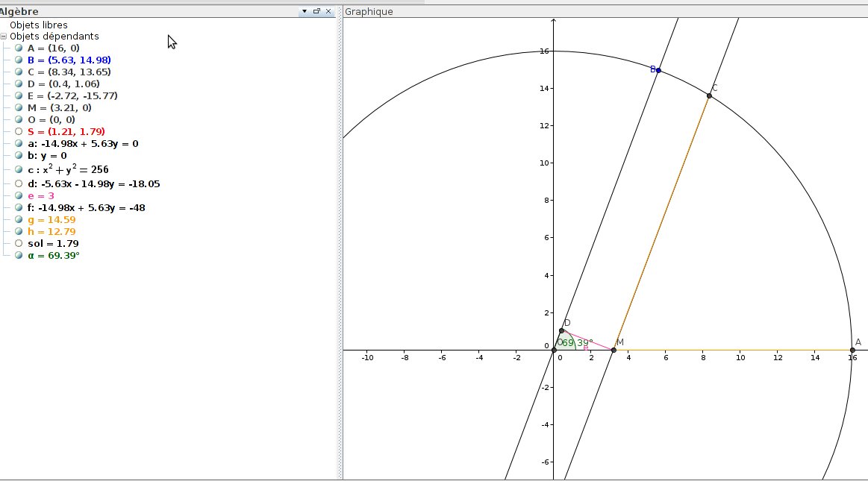Toggle visibility of line b
Image resolution: width=868 pixels, height=481 pixels.
tap(19, 155)
